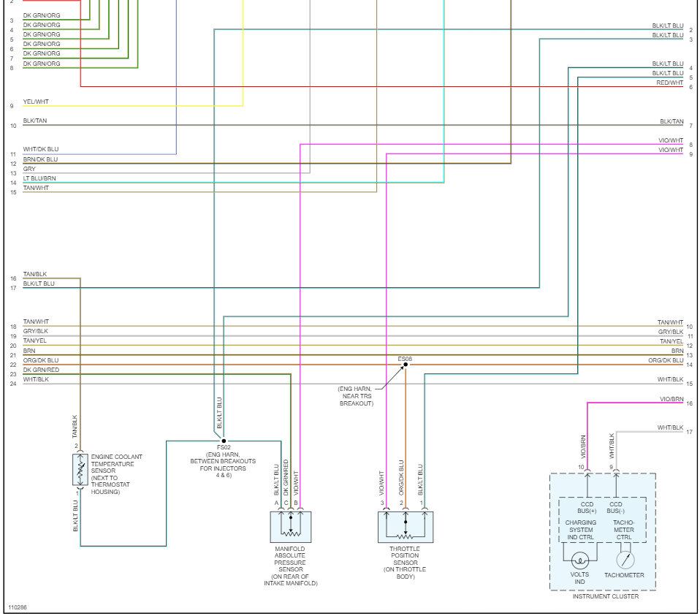Click the 'BETWEEN BREAKOUTS FOR INJECTORS 4 & 6' note
This screenshot has width=700, height=616.
[x=223, y=468]
